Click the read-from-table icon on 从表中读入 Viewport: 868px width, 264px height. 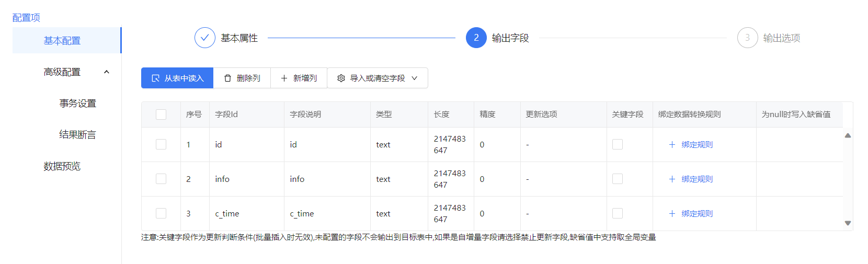[x=155, y=78]
